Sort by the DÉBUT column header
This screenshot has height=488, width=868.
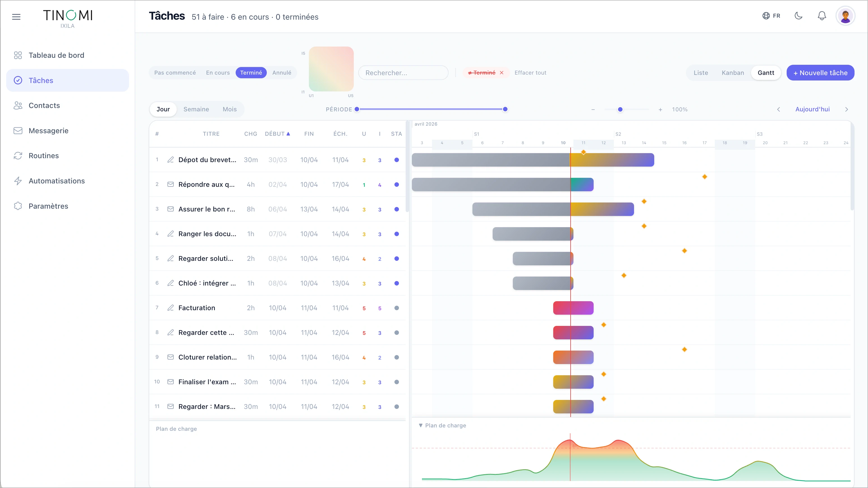(277, 134)
